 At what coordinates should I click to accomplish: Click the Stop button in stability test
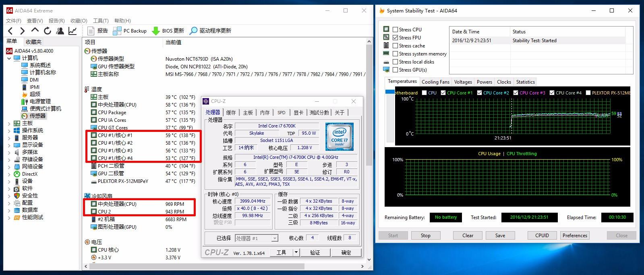click(x=425, y=236)
